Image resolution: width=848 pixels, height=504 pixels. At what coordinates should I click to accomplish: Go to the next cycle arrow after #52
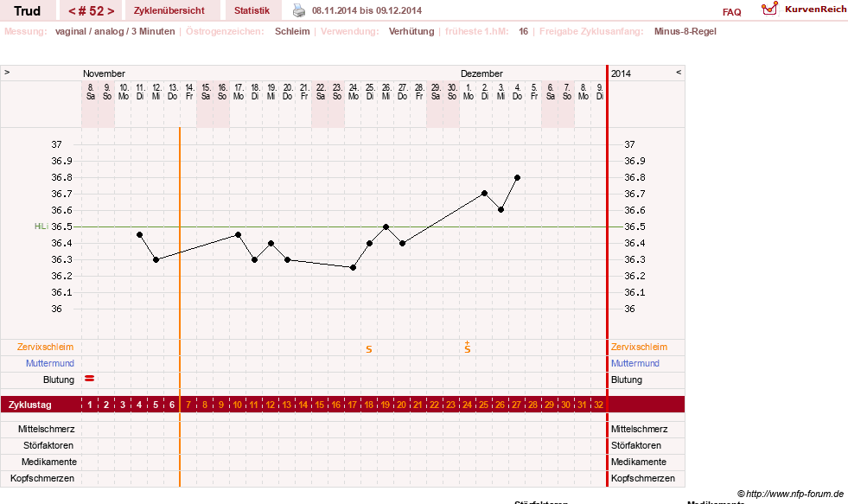point(111,11)
